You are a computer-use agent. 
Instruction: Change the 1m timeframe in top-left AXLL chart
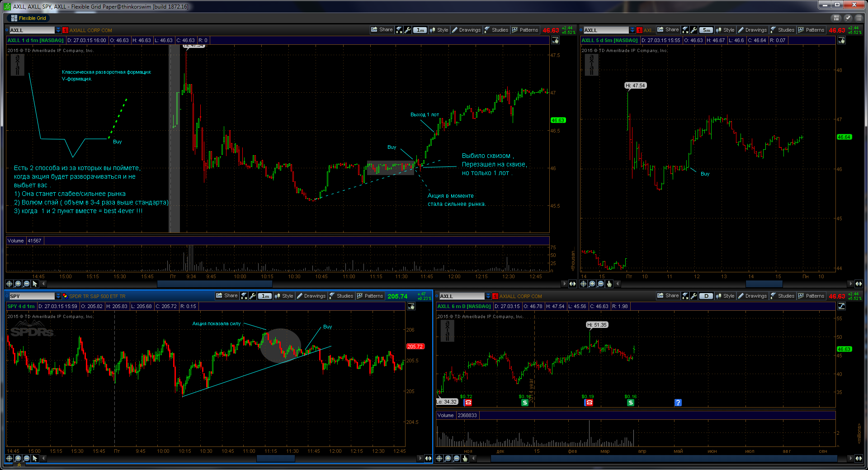(420, 30)
